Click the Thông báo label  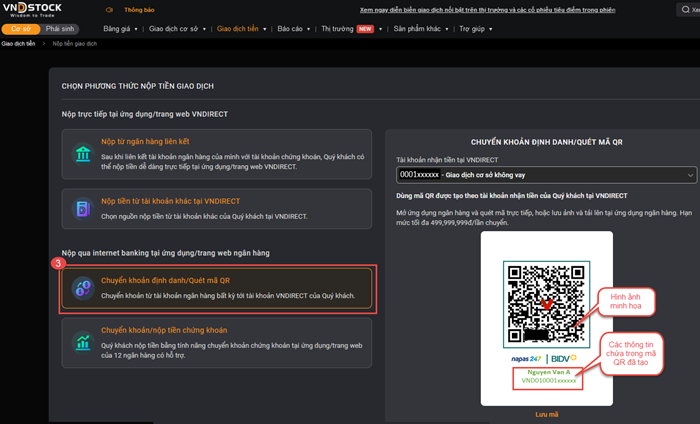(x=139, y=10)
